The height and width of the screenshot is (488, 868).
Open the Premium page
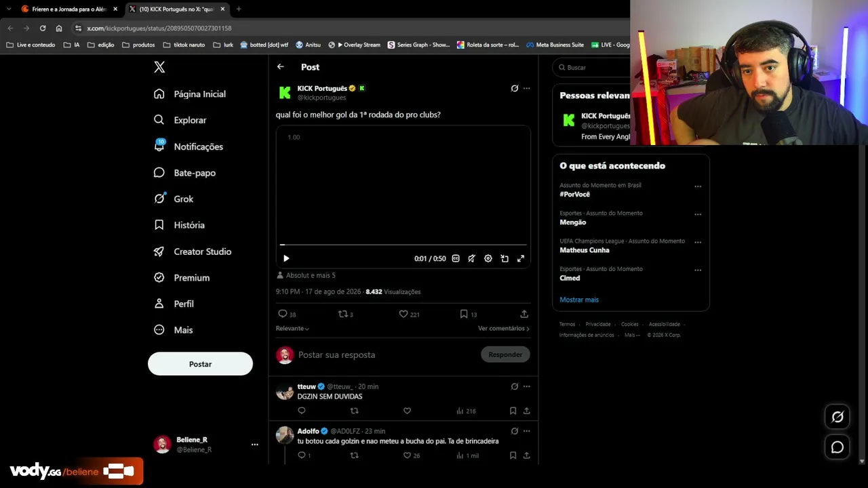[x=182, y=278]
